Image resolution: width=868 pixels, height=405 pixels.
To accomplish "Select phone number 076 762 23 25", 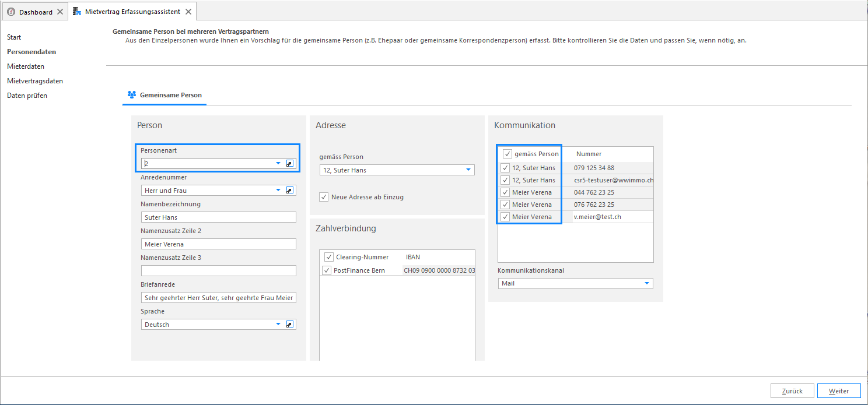I will (x=594, y=205).
